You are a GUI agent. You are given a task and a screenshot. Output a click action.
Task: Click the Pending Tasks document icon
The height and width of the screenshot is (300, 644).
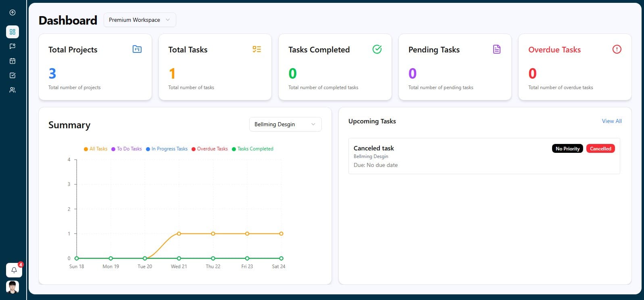click(x=497, y=49)
